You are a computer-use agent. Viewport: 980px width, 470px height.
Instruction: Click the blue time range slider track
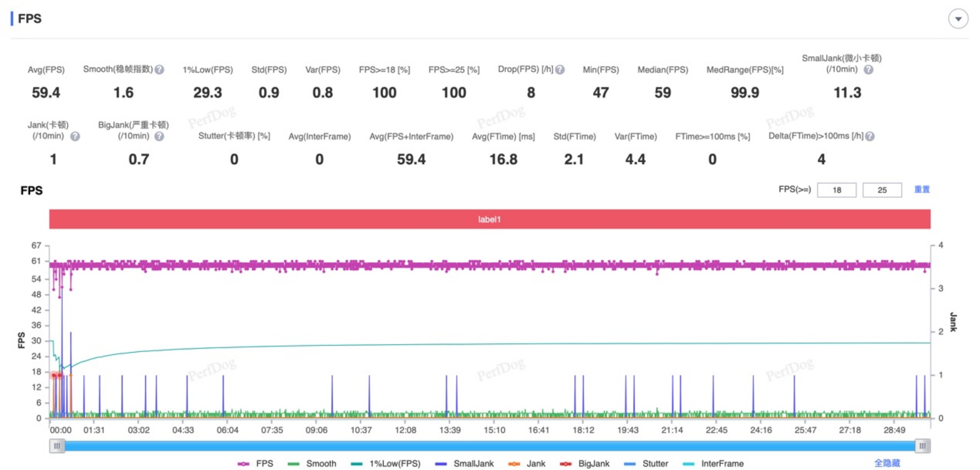[x=489, y=446]
